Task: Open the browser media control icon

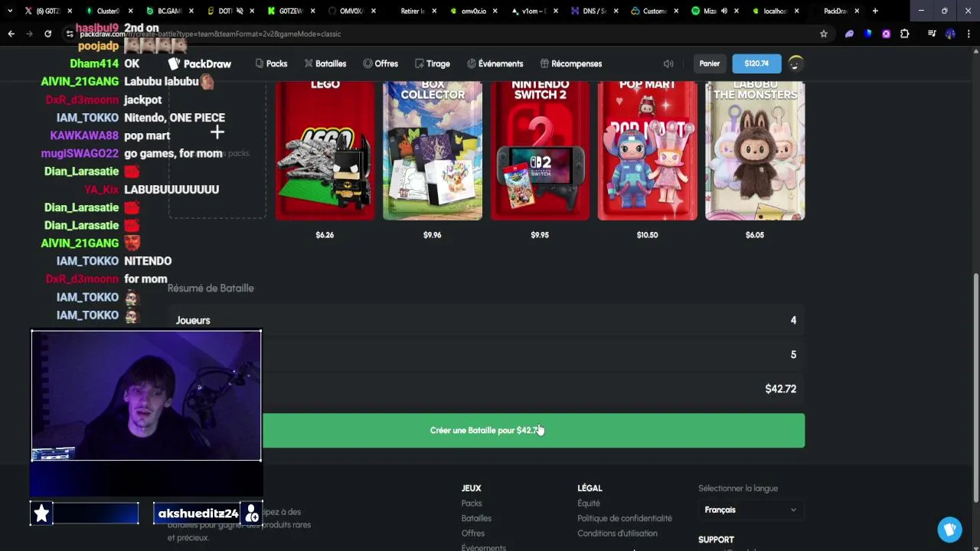Action: 932,34
